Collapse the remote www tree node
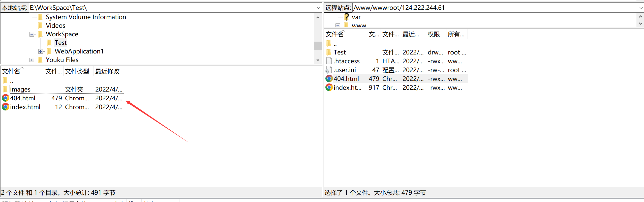 pyautogui.click(x=338, y=25)
